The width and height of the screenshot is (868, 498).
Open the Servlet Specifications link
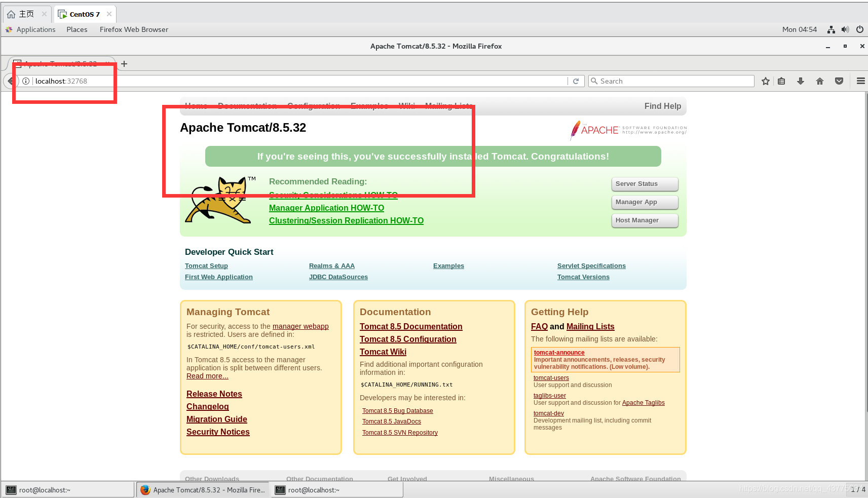click(591, 266)
